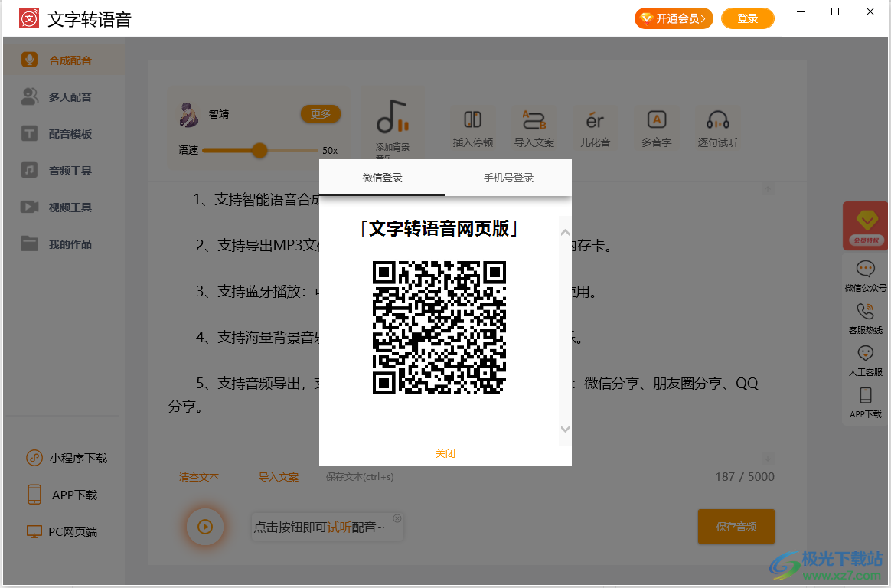Click the text area scroll-up arrow

tap(768, 189)
